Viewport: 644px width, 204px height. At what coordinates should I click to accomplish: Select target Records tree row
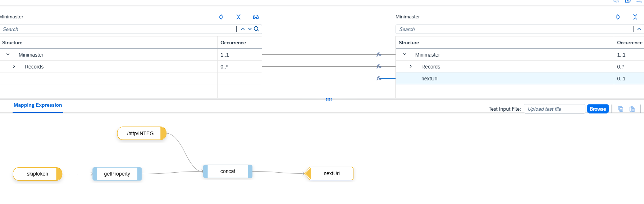[520, 67]
